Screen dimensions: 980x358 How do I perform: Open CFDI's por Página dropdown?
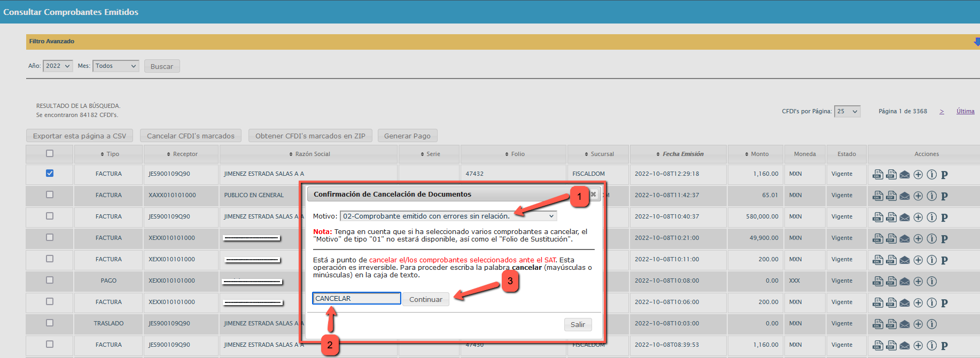[847, 112]
